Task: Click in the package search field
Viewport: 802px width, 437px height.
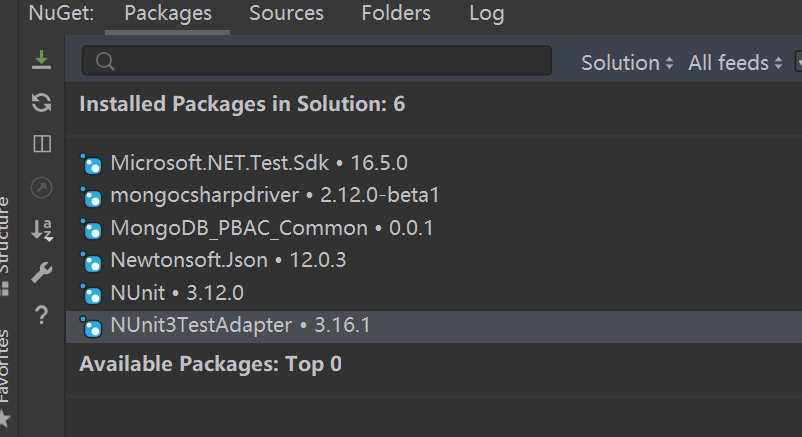Action: (330, 62)
